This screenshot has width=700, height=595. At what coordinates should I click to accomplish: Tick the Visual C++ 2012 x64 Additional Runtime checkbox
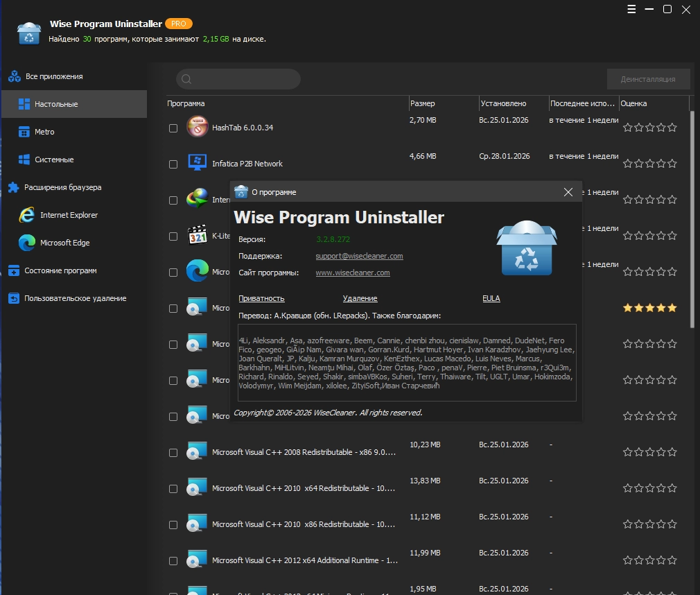(173, 560)
